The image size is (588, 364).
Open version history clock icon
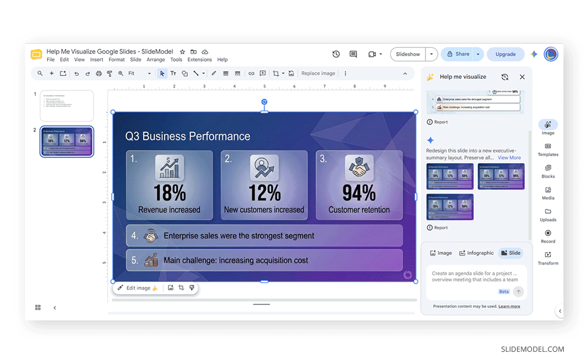coord(336,54)
